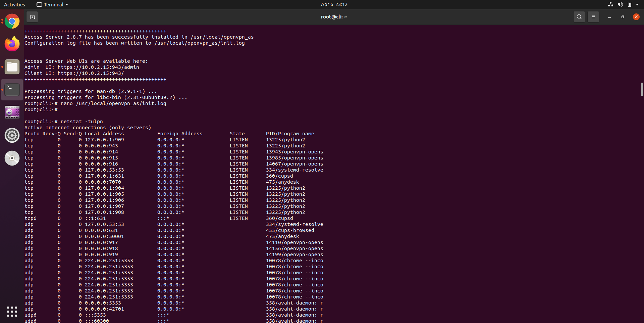The height and width of the screenshot is (323, 644).
Task: Click the network status icon
Action: click(610, 4)
